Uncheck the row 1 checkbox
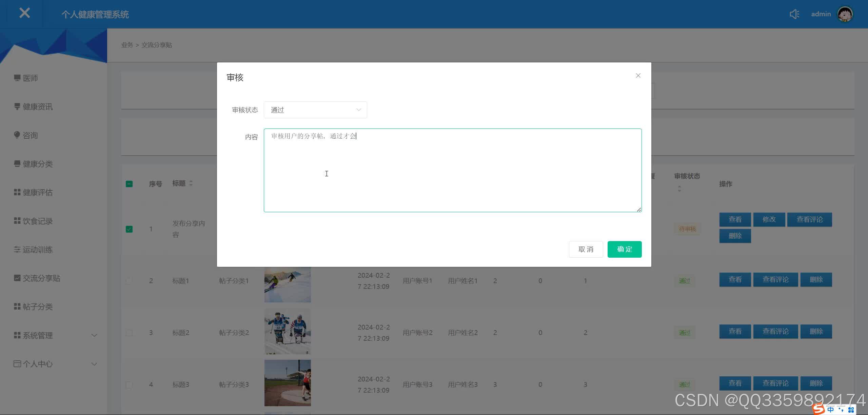The height and width of the screenshot is (415, 868). pos(129,229)
